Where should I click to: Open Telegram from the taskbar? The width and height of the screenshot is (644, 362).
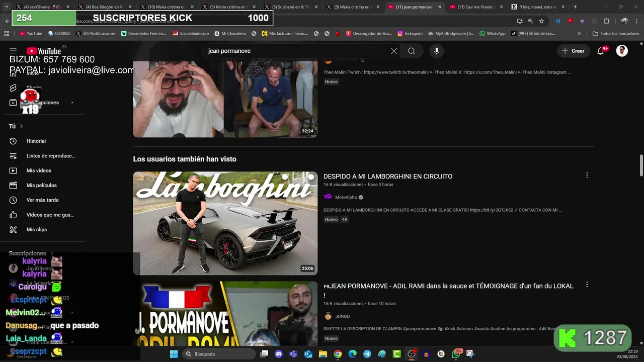[367, 354]
